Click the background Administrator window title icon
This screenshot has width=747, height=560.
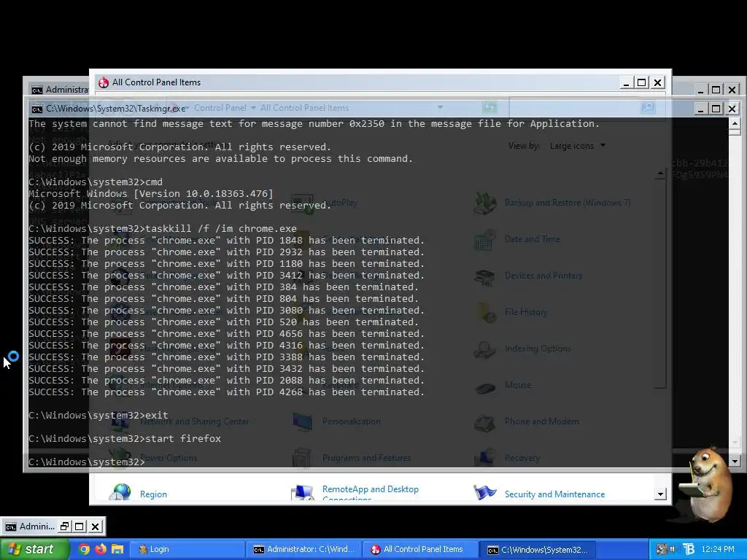coord(36,90)
